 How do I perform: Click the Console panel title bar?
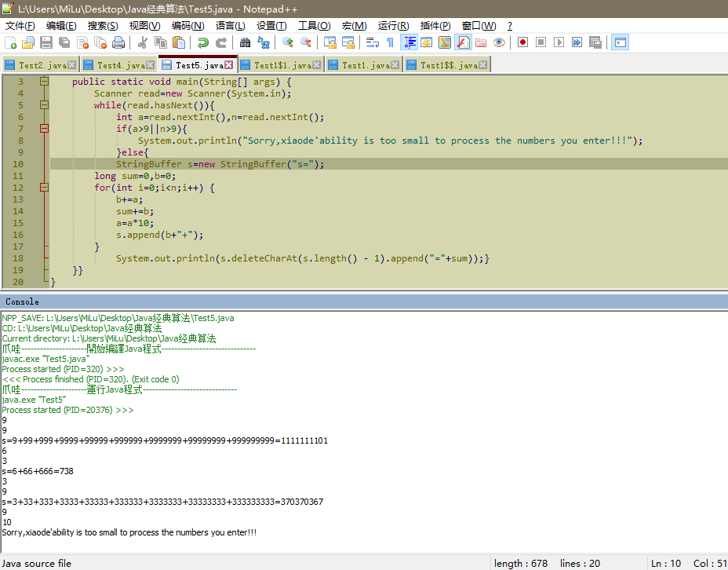click(x=364, y=301)
